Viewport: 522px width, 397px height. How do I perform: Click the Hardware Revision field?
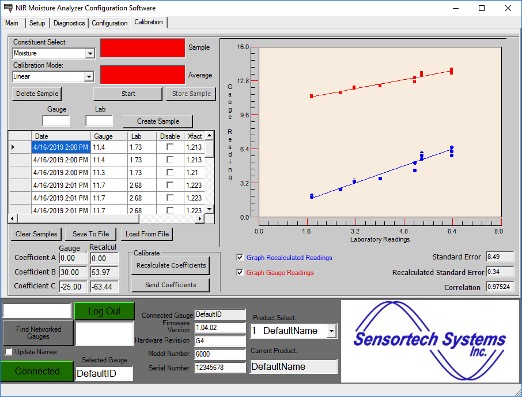click(220, 341)
